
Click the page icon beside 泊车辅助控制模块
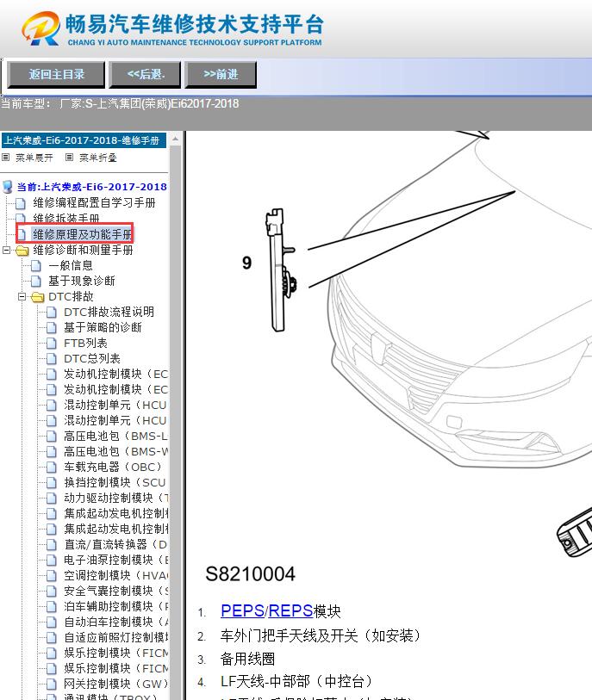(52, 607)
